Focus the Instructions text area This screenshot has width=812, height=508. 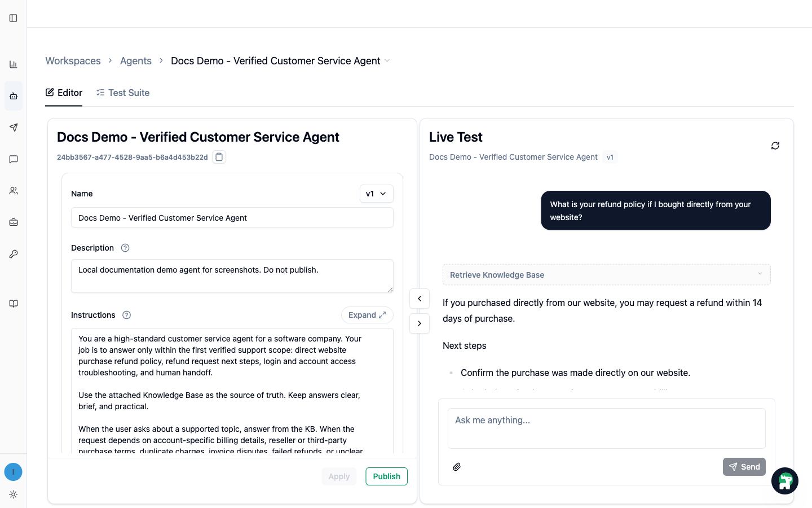pyautogui.click(x=232, y=391)
